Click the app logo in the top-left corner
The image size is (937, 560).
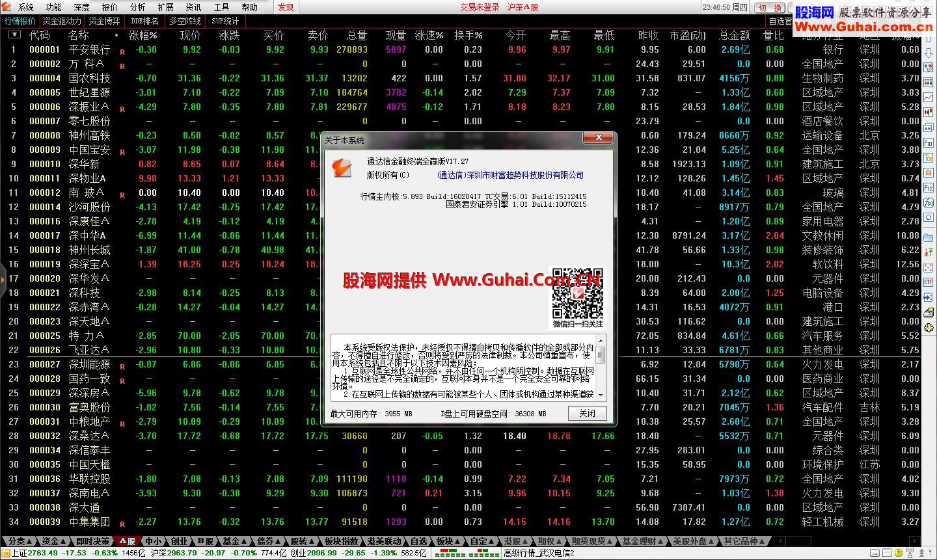pyautogui.click(x=7, y=7)
